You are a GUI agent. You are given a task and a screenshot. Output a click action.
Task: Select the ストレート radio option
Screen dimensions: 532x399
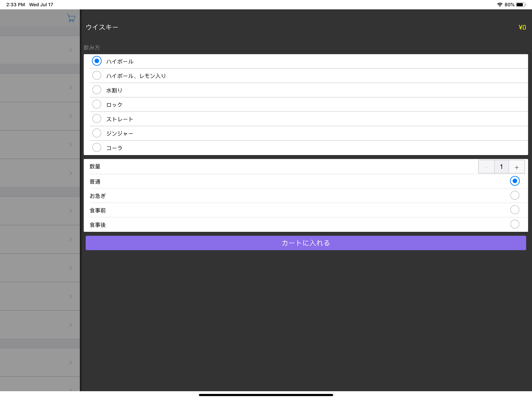click(x=97, y=119)
